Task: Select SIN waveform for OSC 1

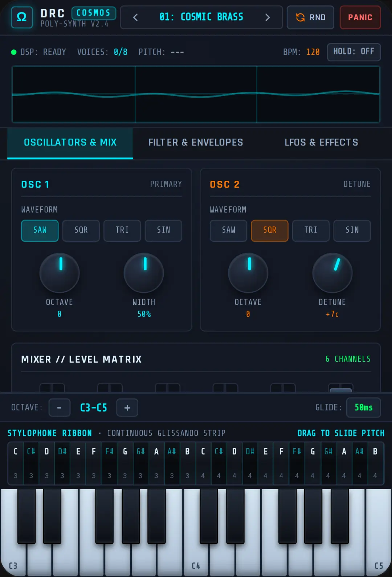Action: point(163,230)
